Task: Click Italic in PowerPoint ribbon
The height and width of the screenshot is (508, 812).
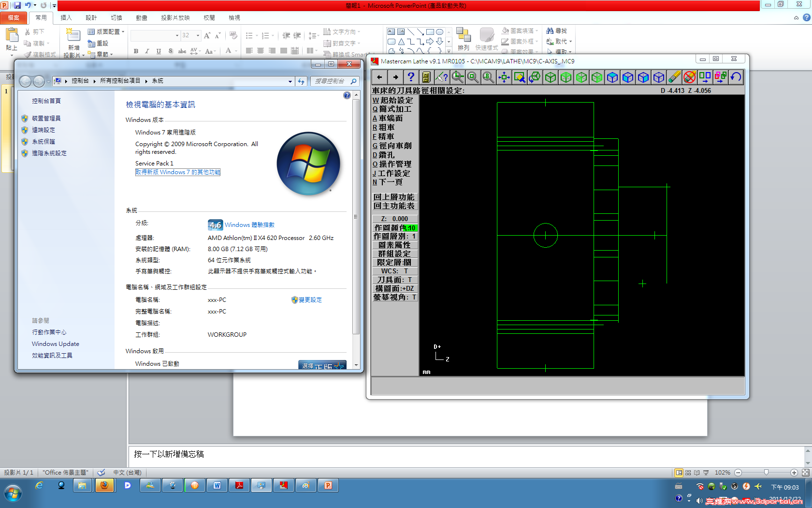Action: pyautogui.click(x=147, y=51)
